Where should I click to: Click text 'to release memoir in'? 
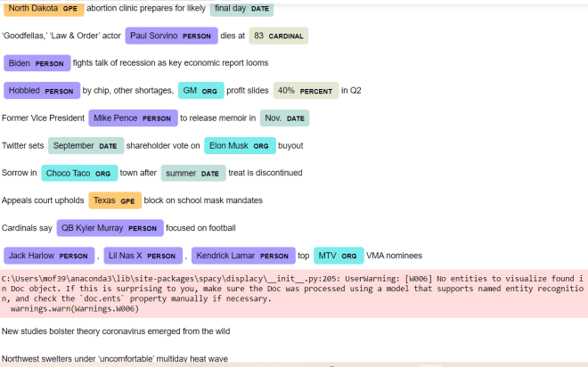click(218, 118)
